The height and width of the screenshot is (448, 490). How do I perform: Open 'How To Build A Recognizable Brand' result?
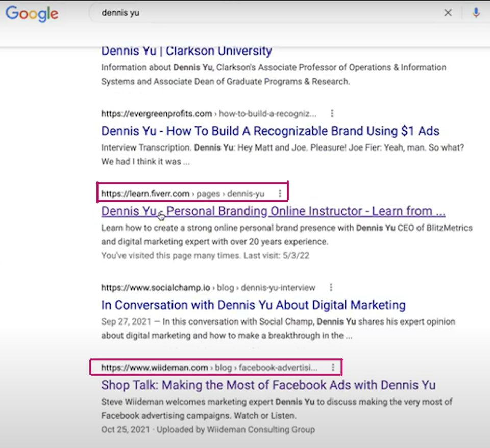point(271,131)
